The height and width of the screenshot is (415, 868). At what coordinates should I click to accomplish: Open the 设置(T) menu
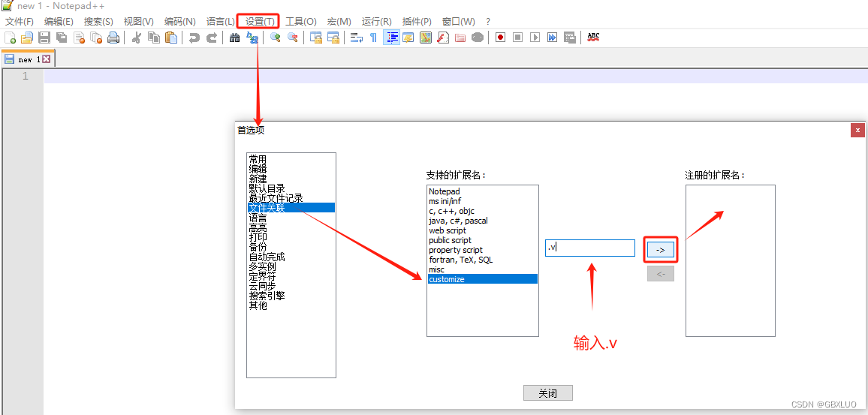pos(260,22)
